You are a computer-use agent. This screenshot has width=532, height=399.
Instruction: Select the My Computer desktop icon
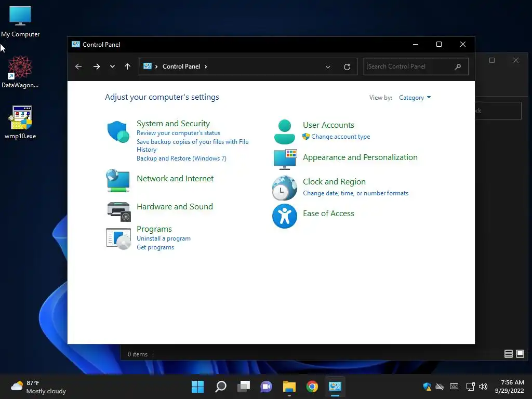20,21
